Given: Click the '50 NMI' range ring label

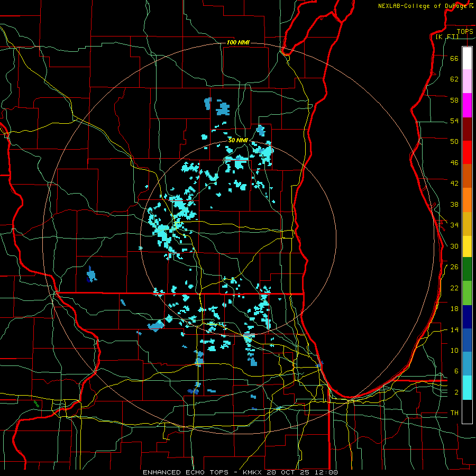Looking at the screenshot, I should click(238, 140).
